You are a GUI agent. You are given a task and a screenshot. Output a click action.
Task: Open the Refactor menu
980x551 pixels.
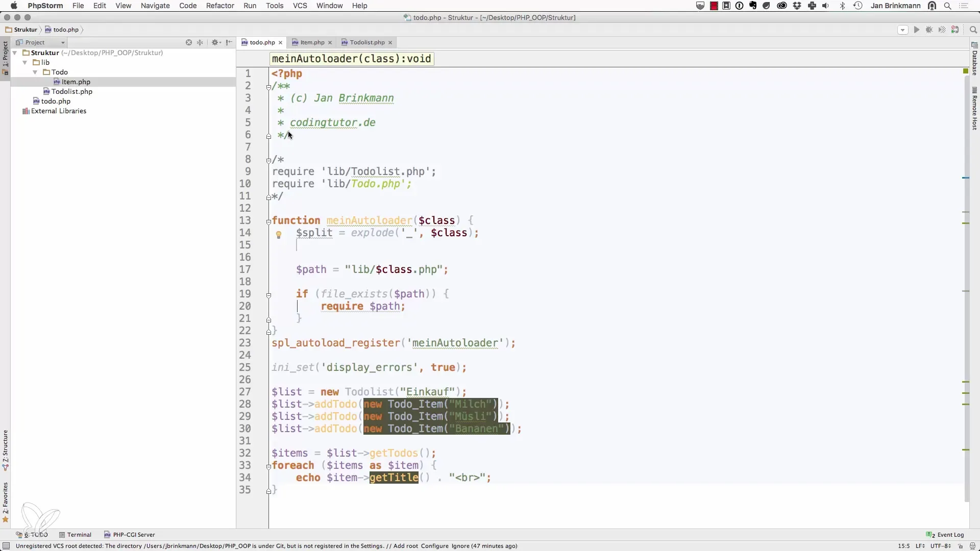coord(220,6)
